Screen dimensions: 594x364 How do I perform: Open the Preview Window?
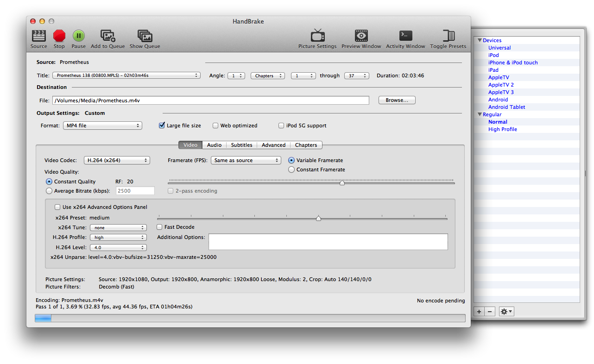(x=361, y=36)
